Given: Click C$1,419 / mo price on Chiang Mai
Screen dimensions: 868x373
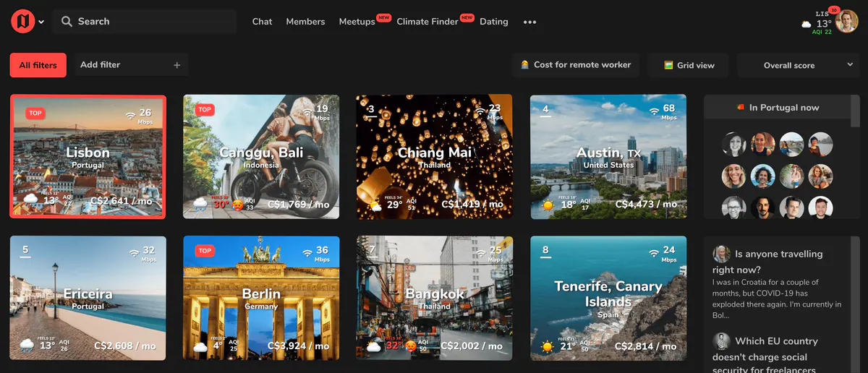Looking at the screenshot, I should click(x=472, y=205).
